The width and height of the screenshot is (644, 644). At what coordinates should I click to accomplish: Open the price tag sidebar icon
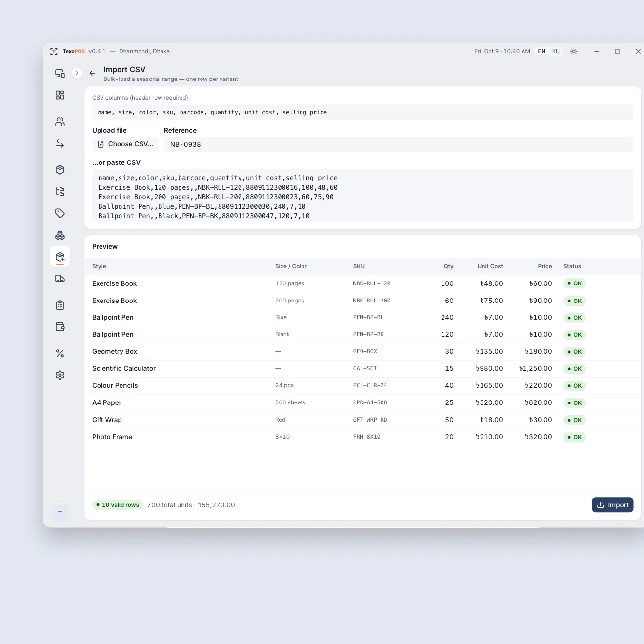point(60,213)
